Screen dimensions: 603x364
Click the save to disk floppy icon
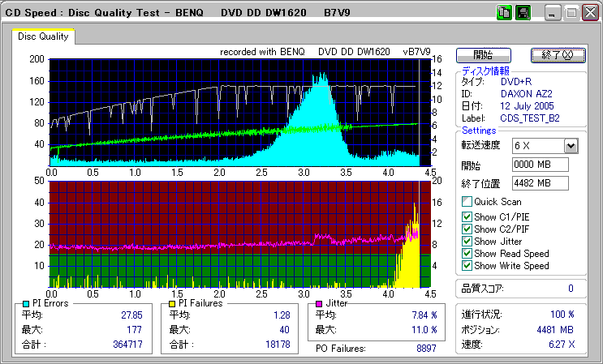(523, 13)
